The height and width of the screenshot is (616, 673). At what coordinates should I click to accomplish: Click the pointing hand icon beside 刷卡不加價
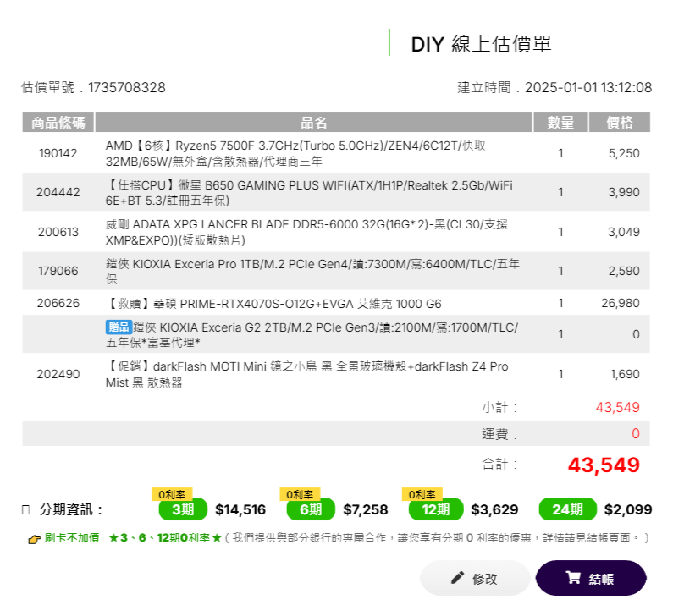pos(34,538)
